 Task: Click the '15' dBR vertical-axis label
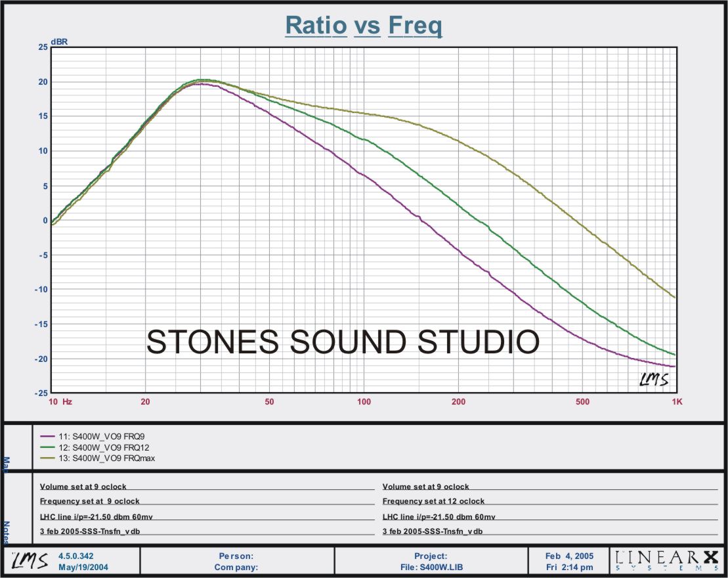43,116
